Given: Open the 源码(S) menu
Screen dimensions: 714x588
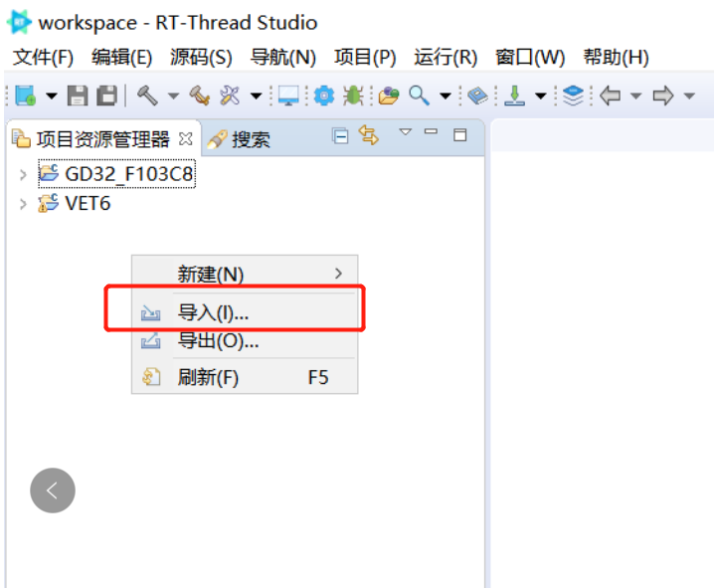Looking at the screenshot, I should [201, 58].
